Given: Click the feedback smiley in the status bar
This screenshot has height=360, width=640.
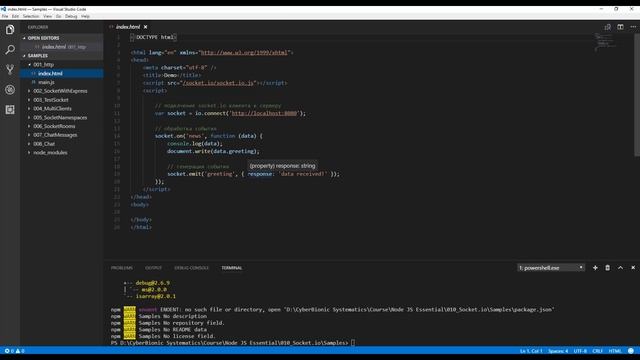Looking at the screenshot, I should tap(631, 351).
